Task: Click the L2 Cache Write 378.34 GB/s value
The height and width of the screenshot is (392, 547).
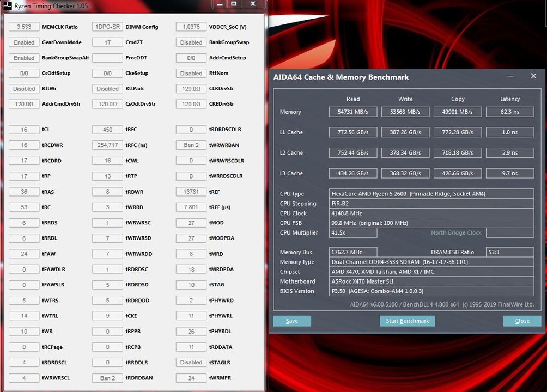Action: click(x=405, y=153)
